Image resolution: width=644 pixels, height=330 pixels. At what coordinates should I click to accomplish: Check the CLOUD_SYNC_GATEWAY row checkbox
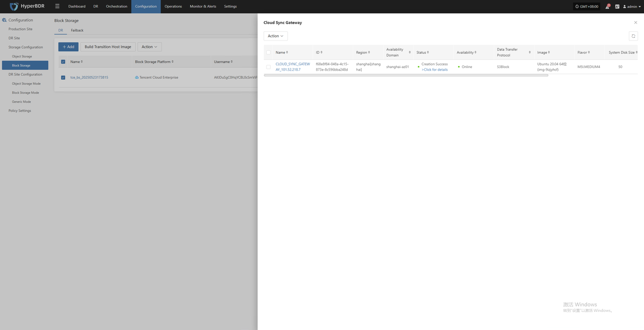tap(268, 67)
